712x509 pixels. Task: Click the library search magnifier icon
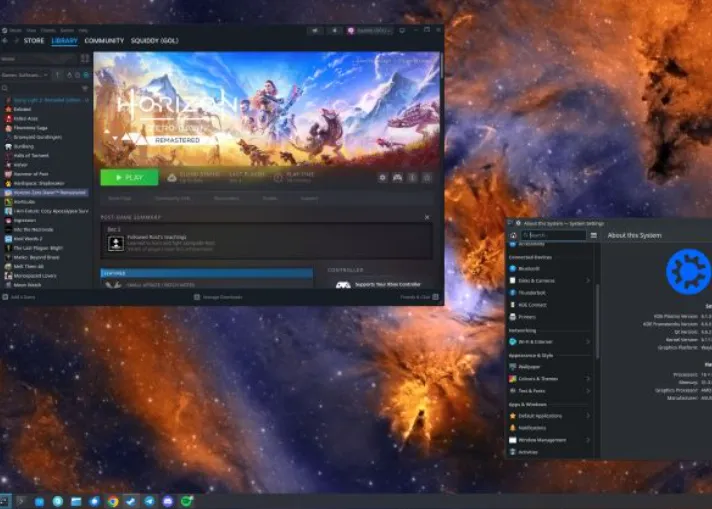coord(5,88)
